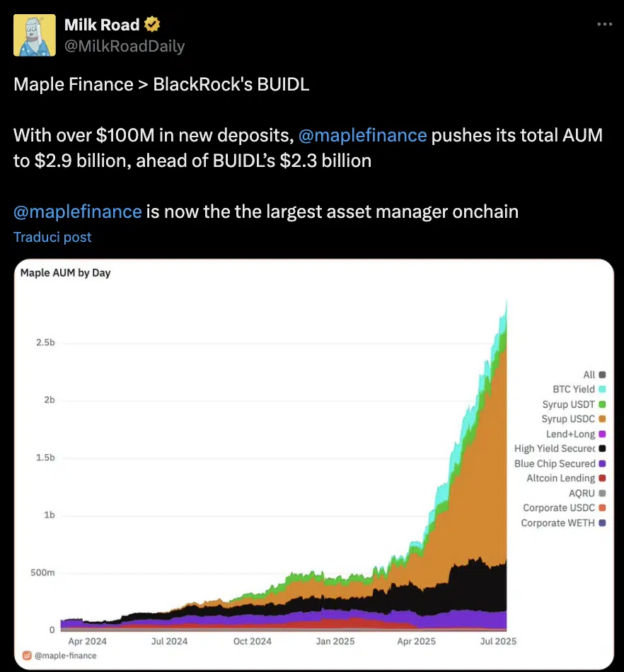Open the three-dot more options menu
This screenshot has width=624, height=672.
(604, 24)
